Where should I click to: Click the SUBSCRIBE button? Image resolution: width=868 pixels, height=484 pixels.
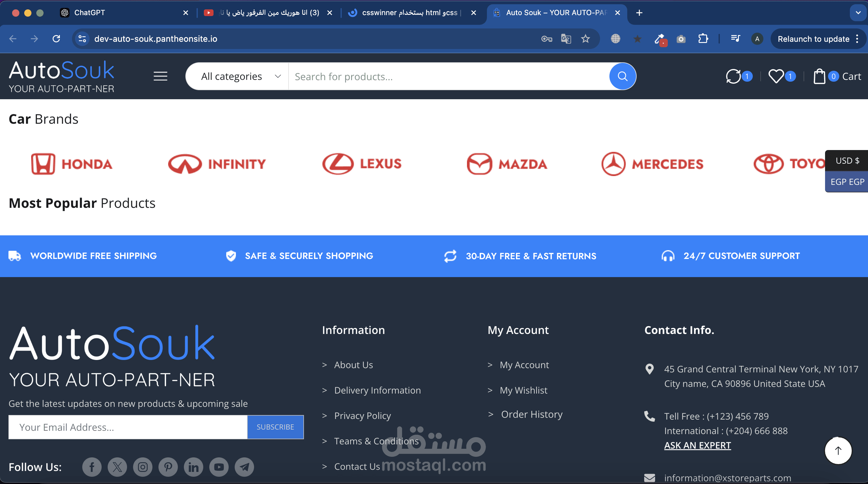click(275, 427)
